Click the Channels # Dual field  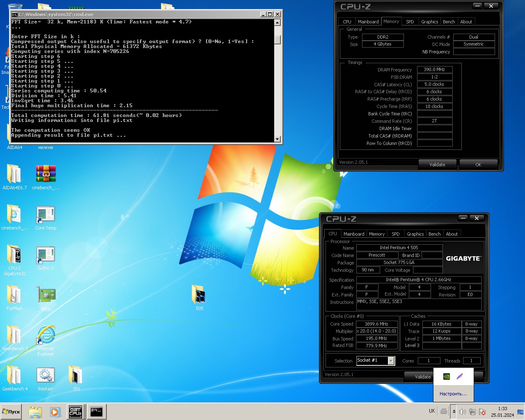(474, 37)
